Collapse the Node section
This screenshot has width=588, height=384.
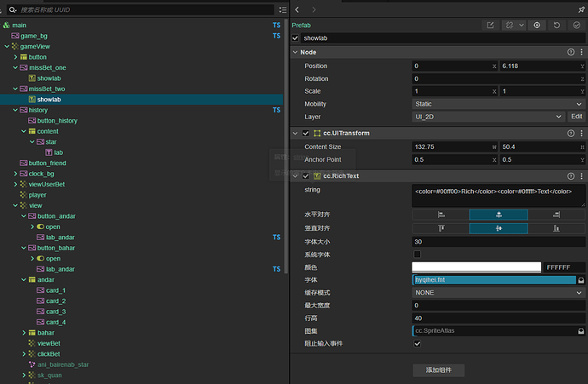(x=295, y=52)
